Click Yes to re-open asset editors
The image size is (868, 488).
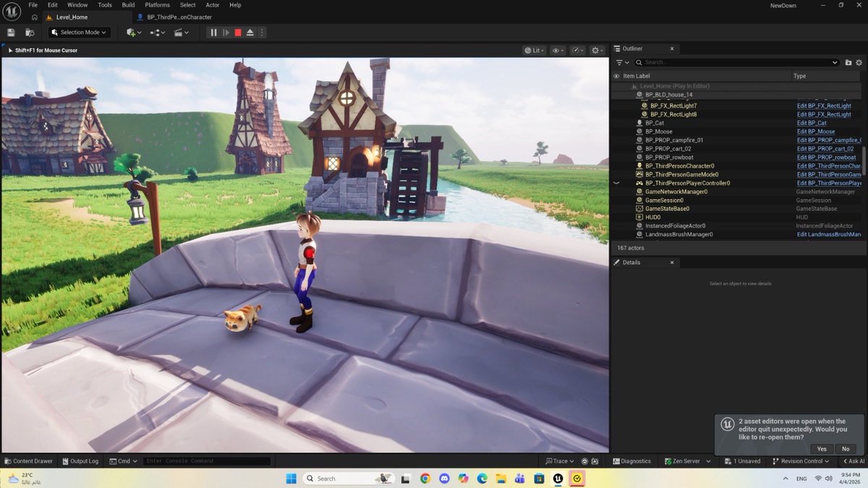point(822,449)
